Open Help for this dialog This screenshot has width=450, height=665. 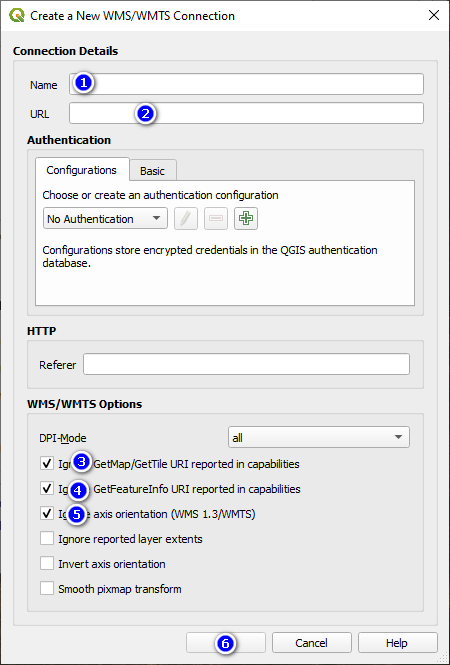pyautogui.click(x=397, y=643)
